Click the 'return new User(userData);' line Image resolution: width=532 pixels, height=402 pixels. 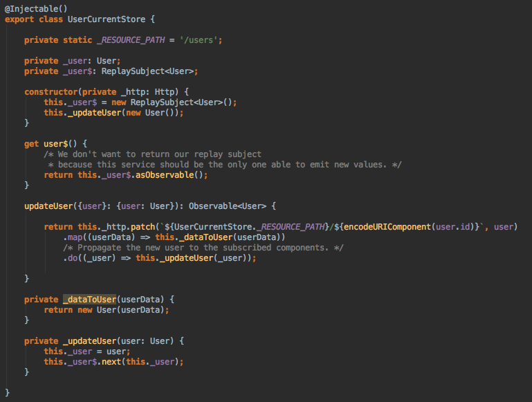(x=107, y=310)
